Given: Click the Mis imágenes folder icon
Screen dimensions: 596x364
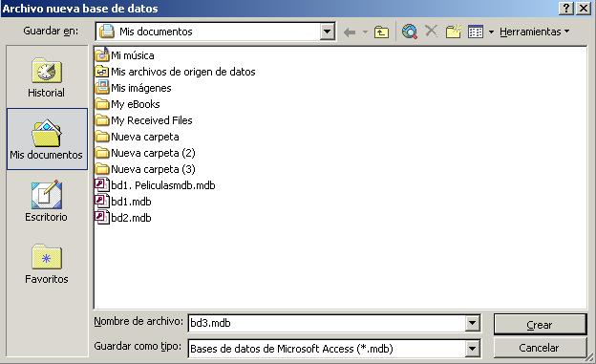Looking at the screenshot, I should (x=102, y=88).
